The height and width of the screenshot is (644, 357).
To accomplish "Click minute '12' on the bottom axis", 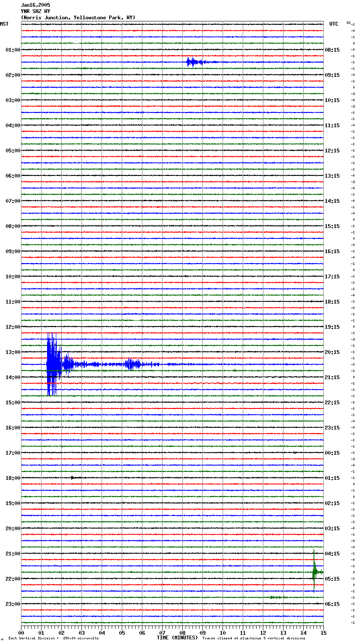I will click(263, 633).
